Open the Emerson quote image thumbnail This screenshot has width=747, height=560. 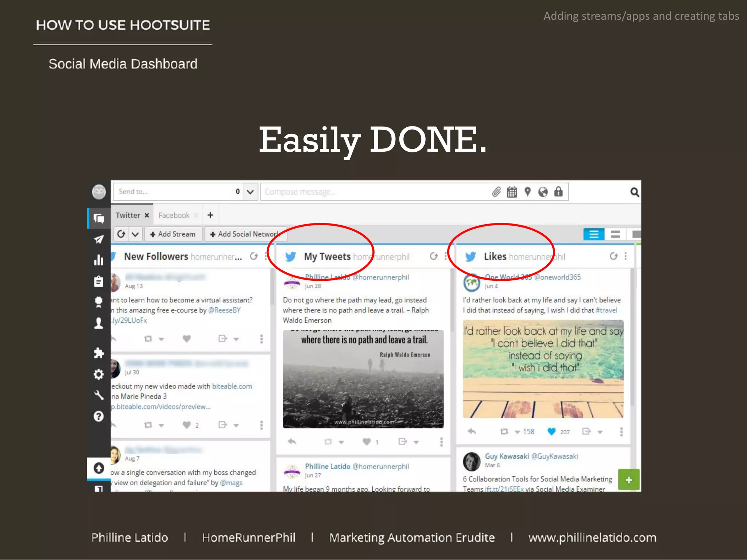pos(363,379)
